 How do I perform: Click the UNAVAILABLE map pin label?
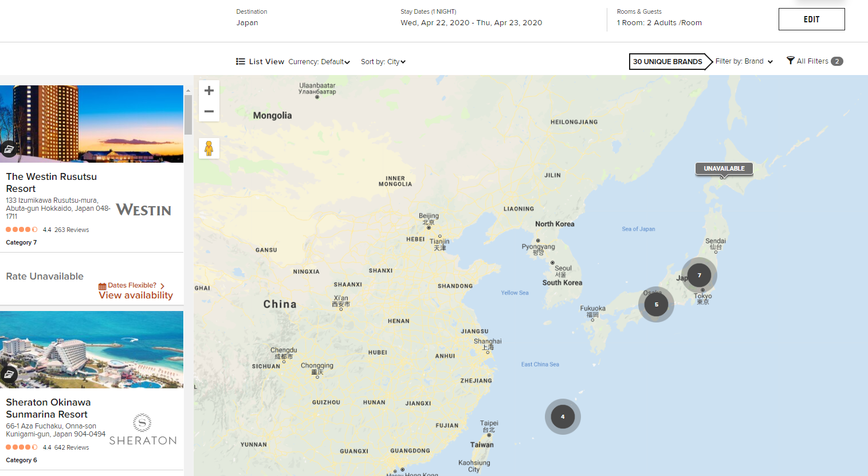click(724, 168)
